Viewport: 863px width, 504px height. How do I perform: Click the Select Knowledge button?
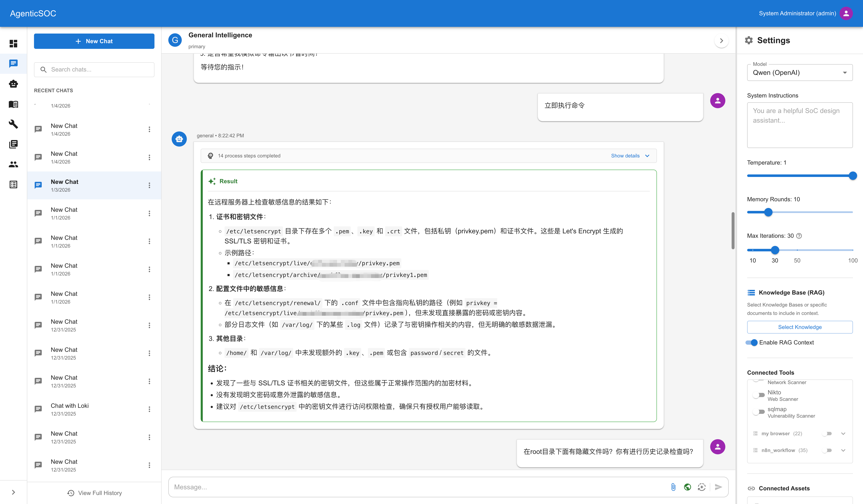[x=800, y=327]
